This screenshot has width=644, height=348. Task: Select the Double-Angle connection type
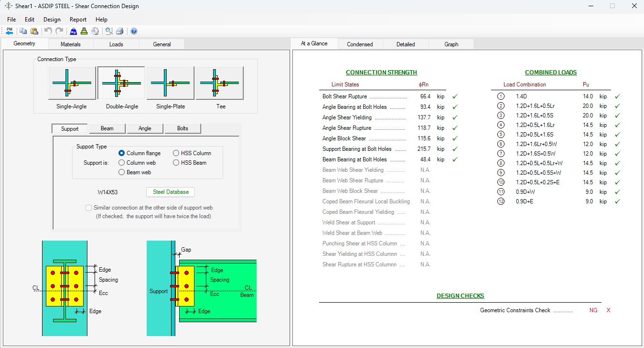click(x=121, y=83)
